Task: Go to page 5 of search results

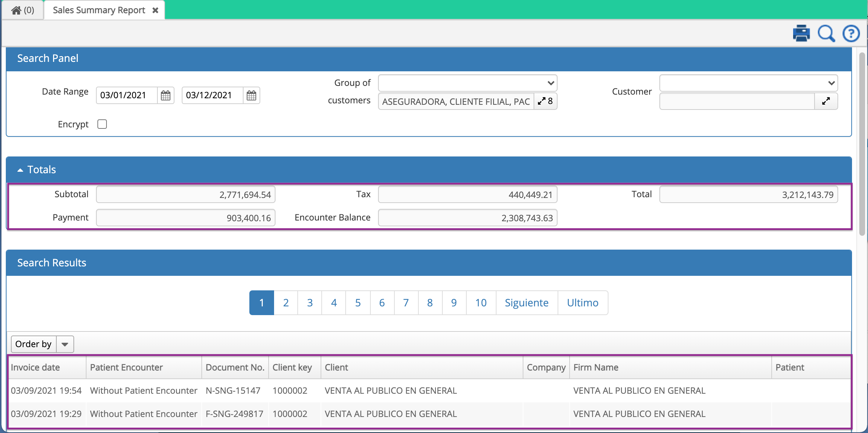Action: pos(358,302)
